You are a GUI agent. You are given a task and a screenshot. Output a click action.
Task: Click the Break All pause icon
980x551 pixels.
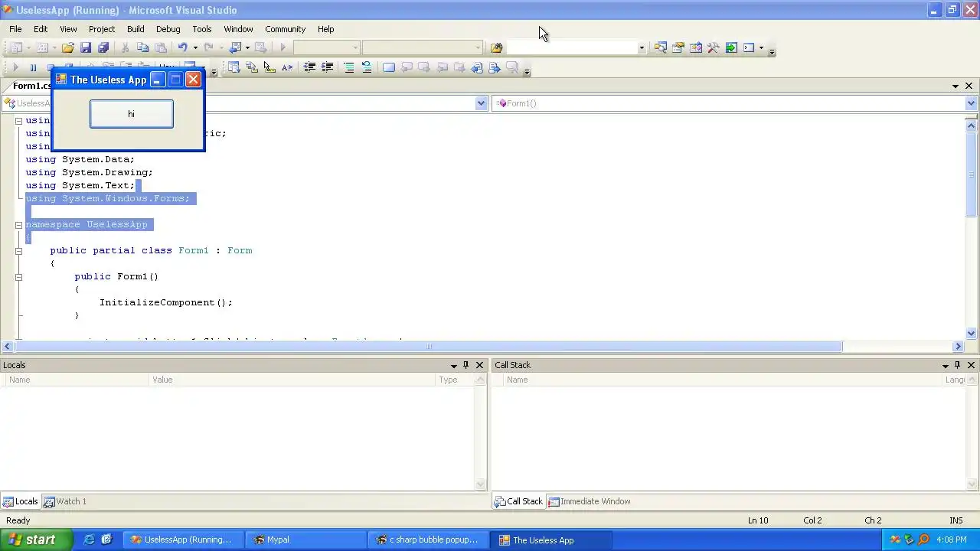click(33, 67)
